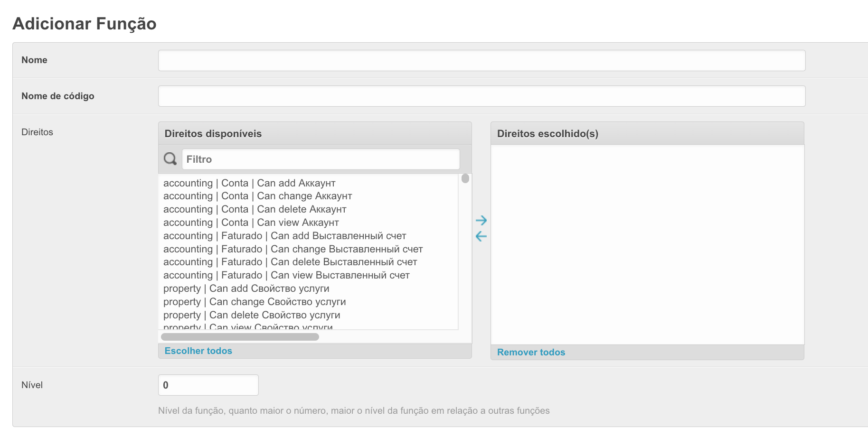Select 'accounting | Conta | Can add Аккаунт'
The width and height of the screenshot is (868, 446).
(249, 183)
